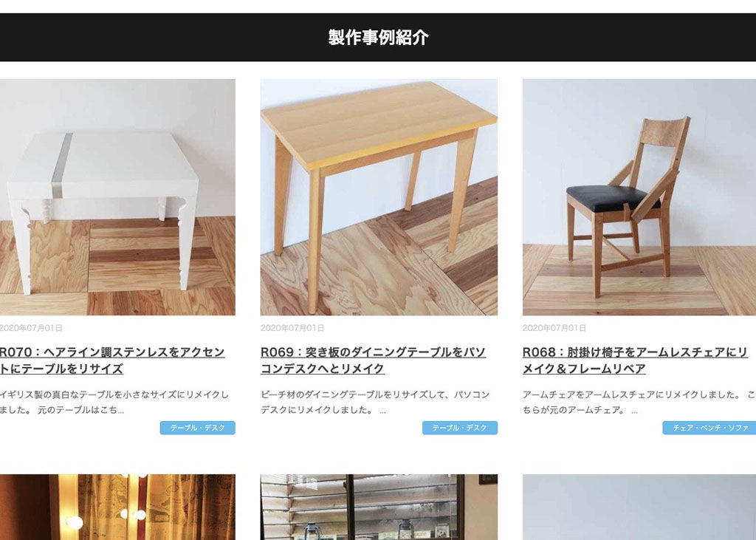Select テーブル・デスク tag under R069 article
Viewport: 756px width, 540px height.
(460, 428)
